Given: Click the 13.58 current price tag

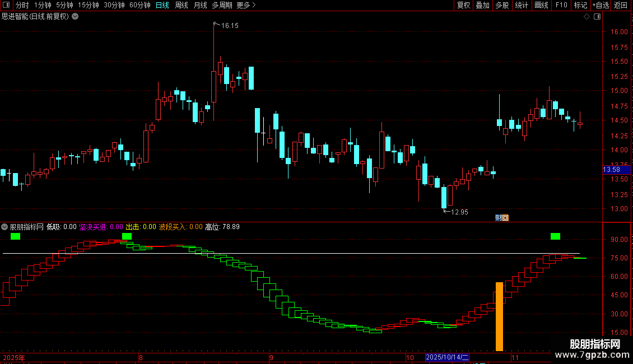Looking at the screenshot, I should [616, 170].
